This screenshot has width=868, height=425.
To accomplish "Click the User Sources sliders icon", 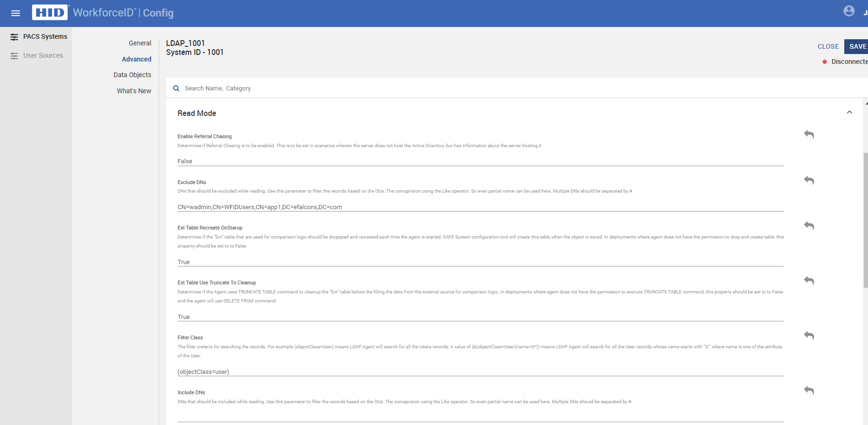I will [15, 56].
